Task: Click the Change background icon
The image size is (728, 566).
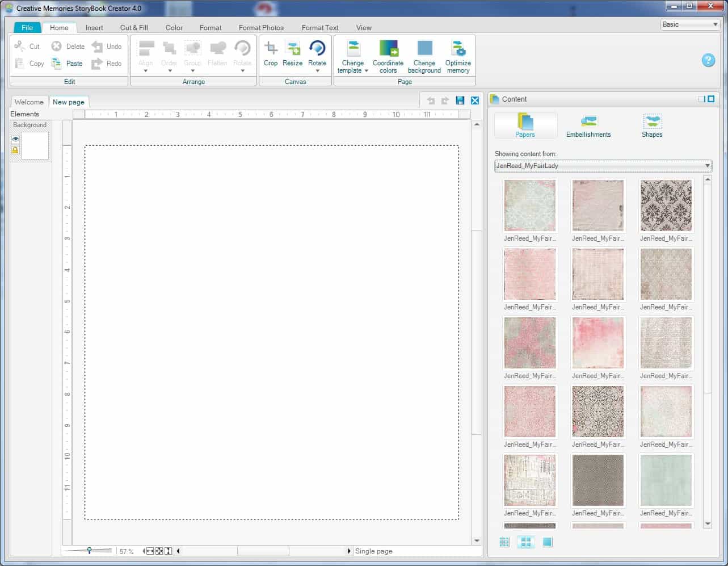Action: 424,48
